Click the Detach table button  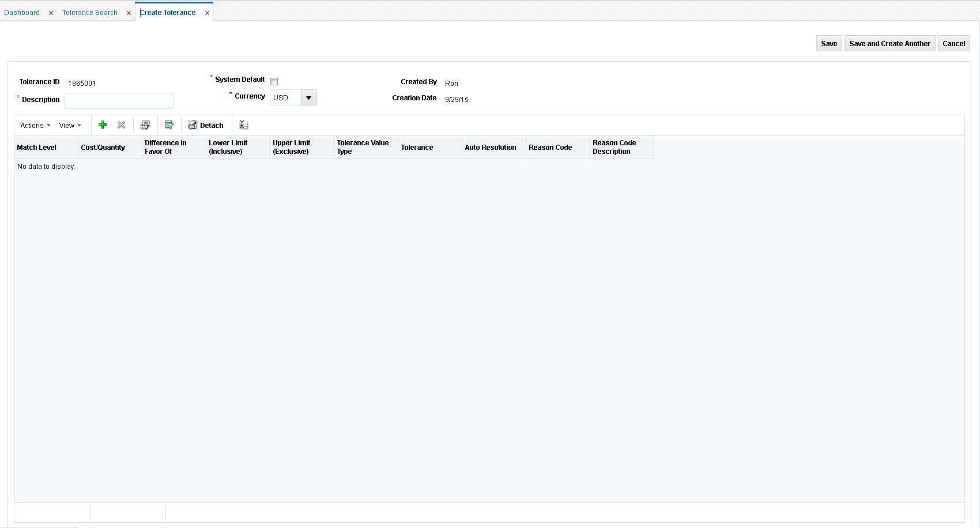[206, 125]
